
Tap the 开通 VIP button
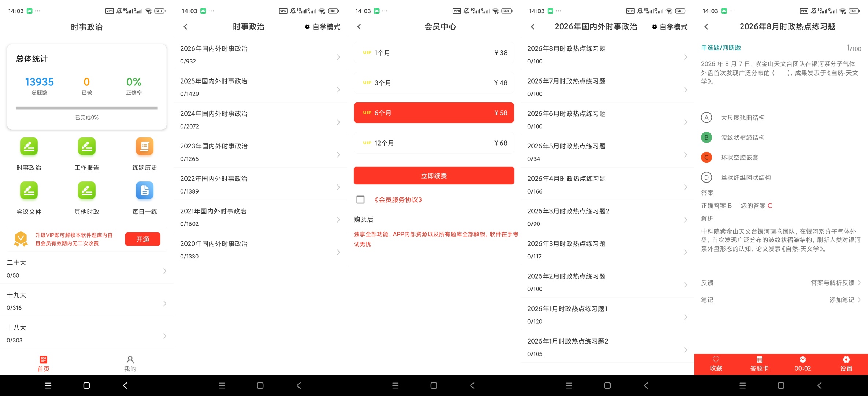[x=142, y=239]
